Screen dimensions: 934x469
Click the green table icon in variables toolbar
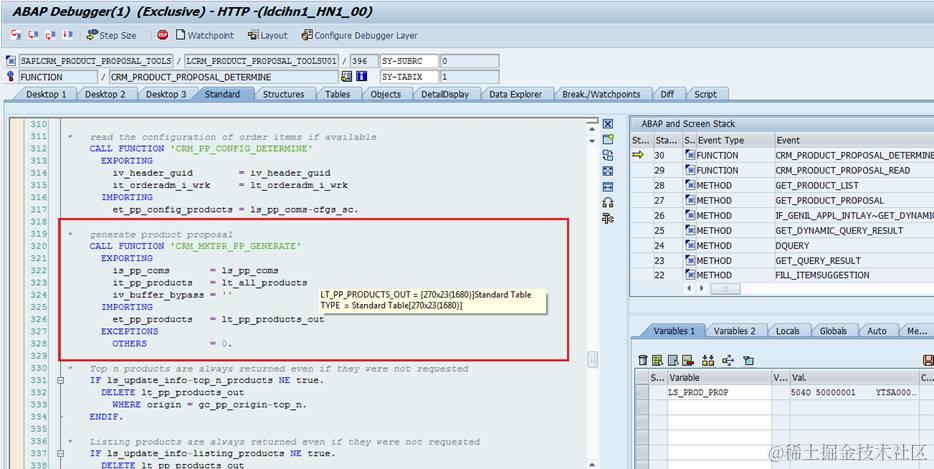[x=657, y=360]
